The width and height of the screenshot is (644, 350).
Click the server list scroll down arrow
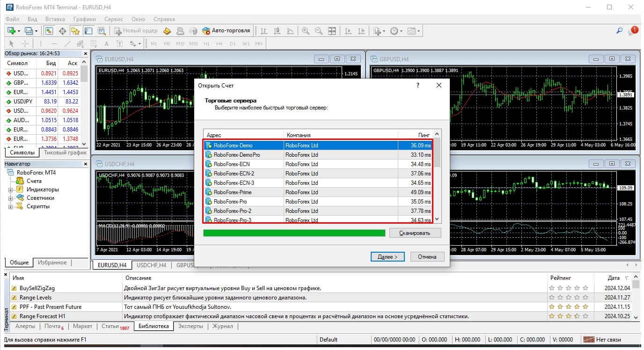437,219
